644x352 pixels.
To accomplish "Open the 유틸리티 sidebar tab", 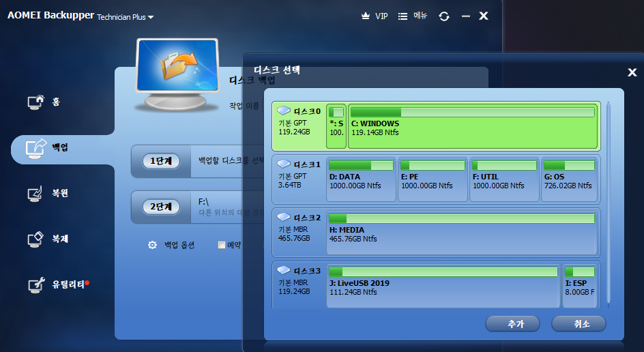I will (x=58, y=284).
